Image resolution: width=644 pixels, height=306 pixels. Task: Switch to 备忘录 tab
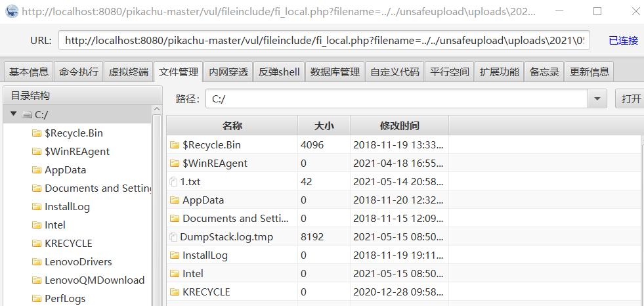coord(545,72)
